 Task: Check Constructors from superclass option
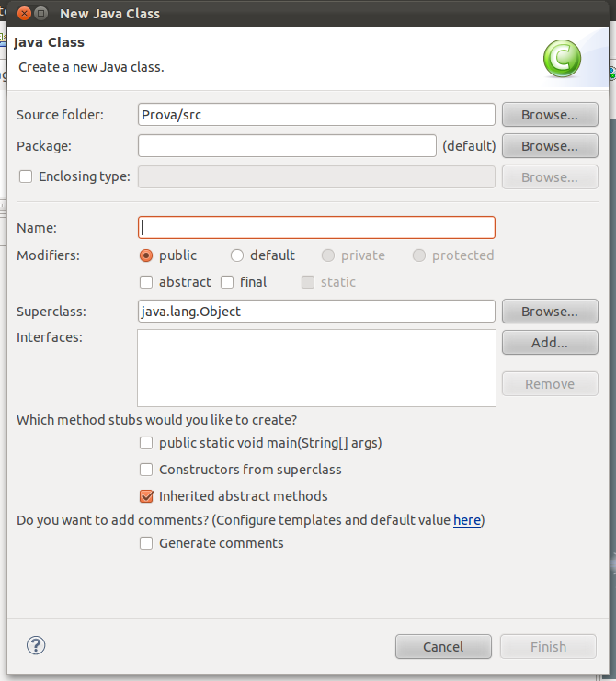pyautogui.click(x=146, y=470)
